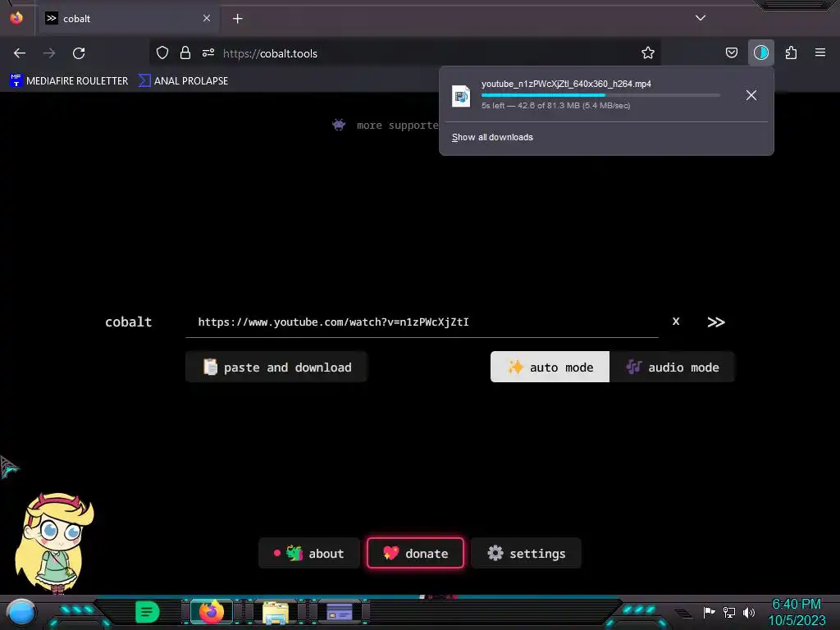Click the Firefox logo in the tab bar

[16, 18]
